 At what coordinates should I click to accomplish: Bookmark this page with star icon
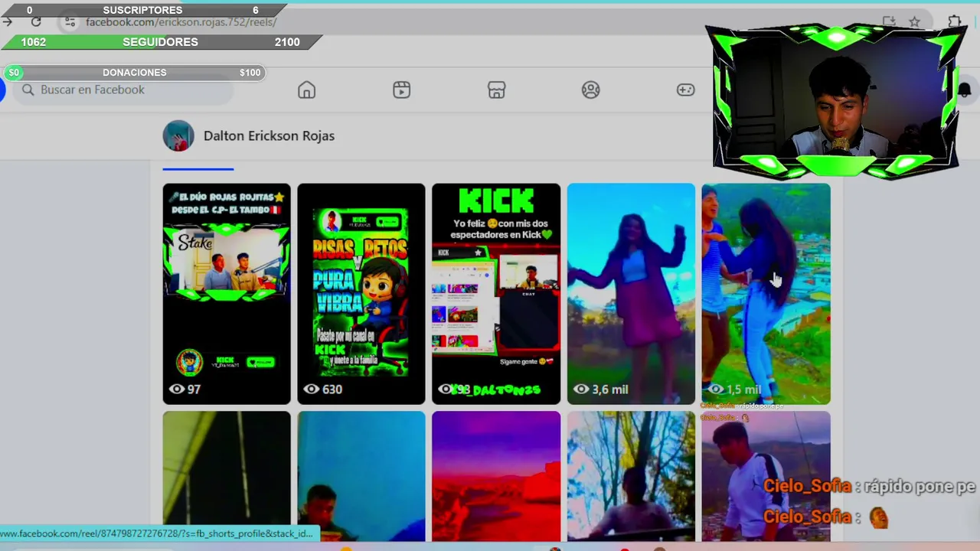(914, 21)
